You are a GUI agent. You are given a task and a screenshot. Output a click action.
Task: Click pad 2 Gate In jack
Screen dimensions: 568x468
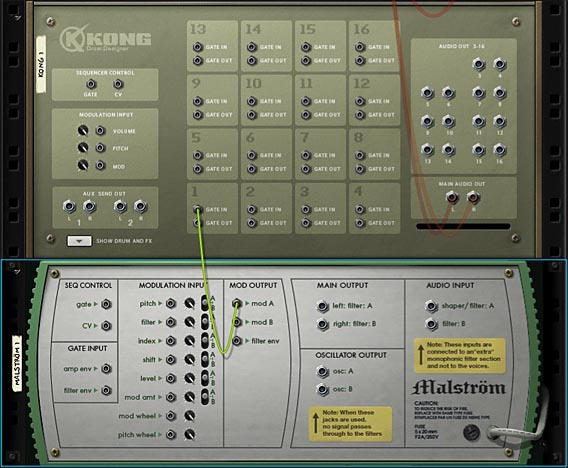pos(251,209)
